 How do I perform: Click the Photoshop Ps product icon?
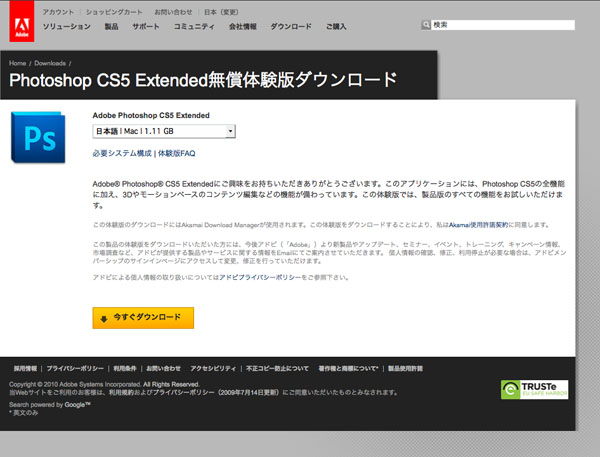38,137
